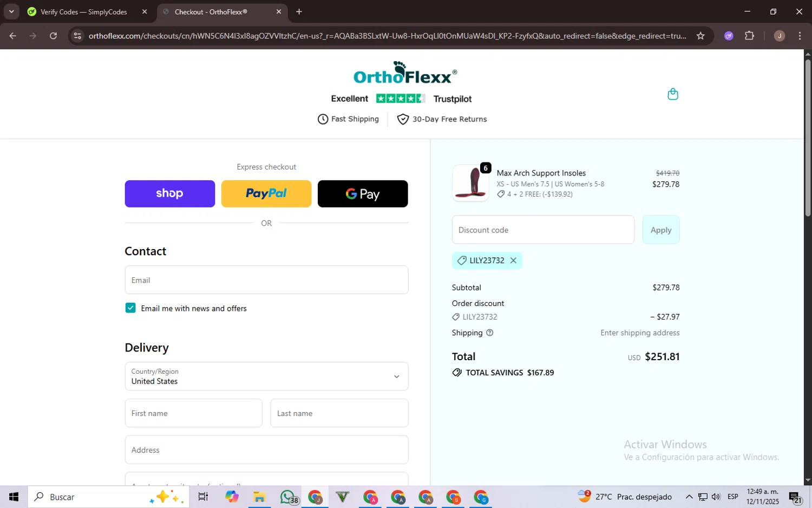Open the Chrome profile avatar
Viewport: 812px width, 508px height.
780,36
